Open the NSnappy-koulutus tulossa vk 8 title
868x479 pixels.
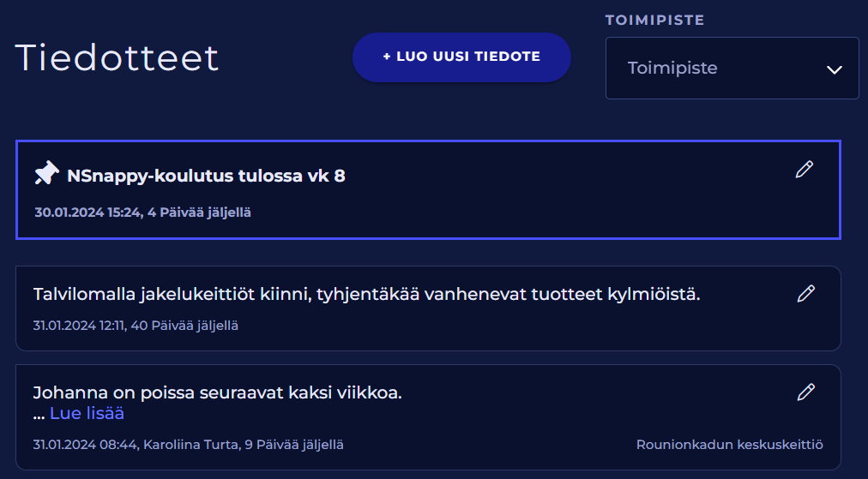pyautogui.click(x=206, y=177)
